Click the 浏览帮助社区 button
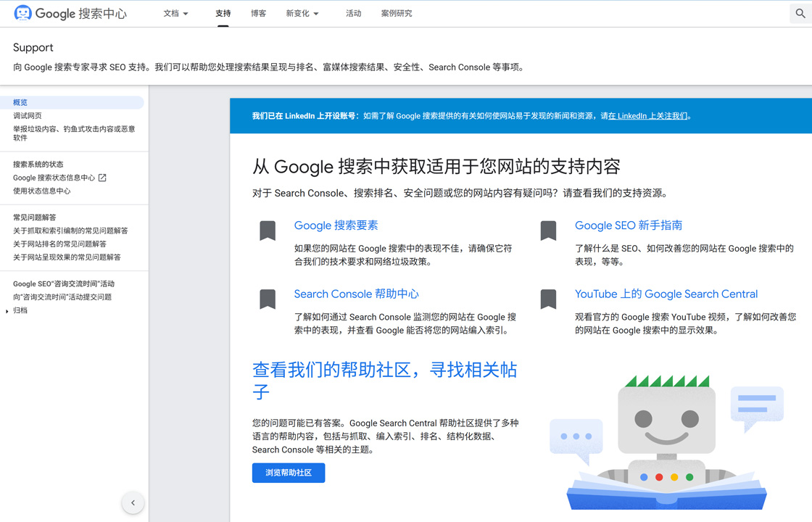This screenshot has height=522, width=812. click(x=289, y=473)
